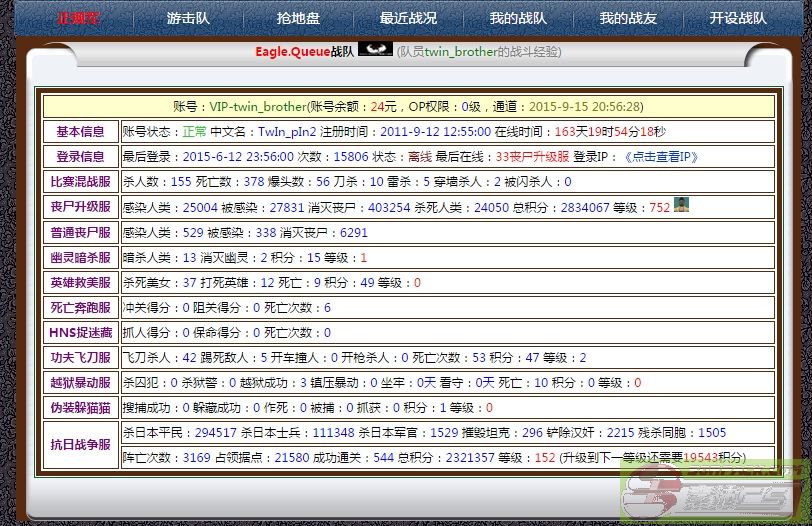Select the 基本信息 row header
The height and width of the screenshot is (526, 812).
[80, 131]
